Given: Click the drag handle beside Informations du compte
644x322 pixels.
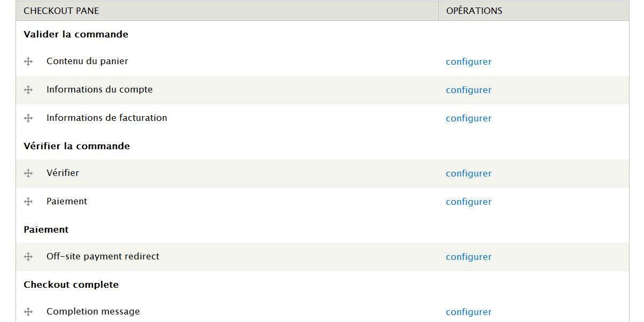Looking at the screenshot, I should (28, 90).
